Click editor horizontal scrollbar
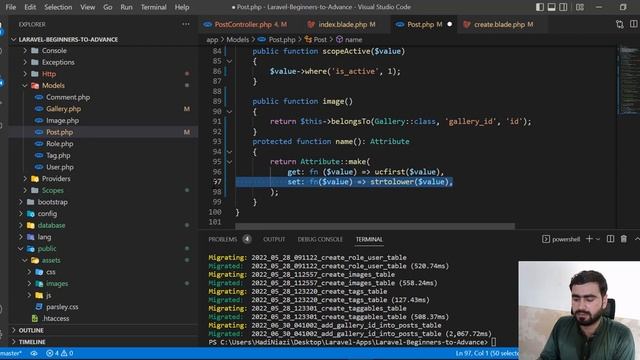This screenshot has height=360, width=640. [375, 226]
